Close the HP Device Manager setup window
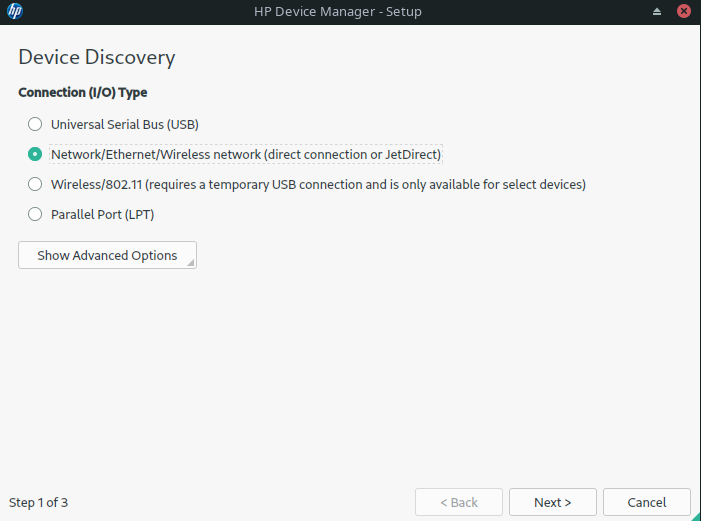Screen dimensions: 701x521 click(683, 12)
